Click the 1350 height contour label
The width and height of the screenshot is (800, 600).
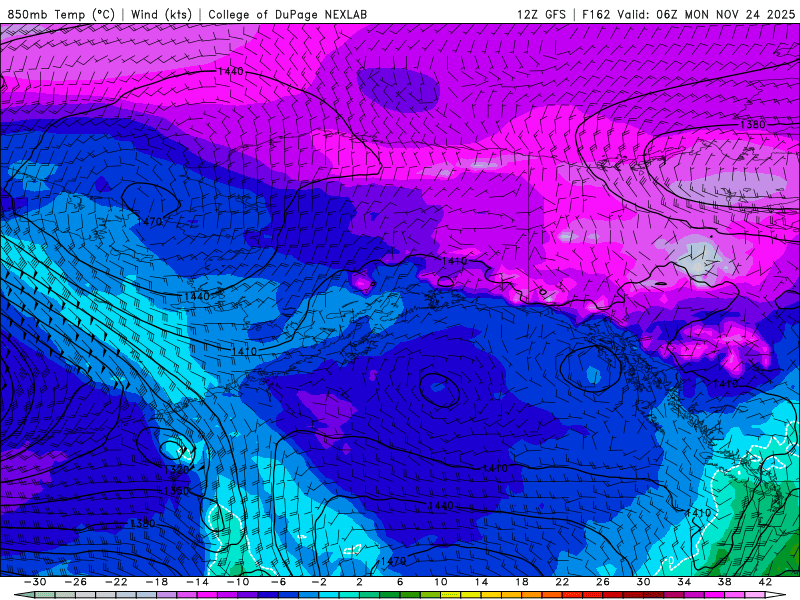pyautogui.click(x=177, y=491)
